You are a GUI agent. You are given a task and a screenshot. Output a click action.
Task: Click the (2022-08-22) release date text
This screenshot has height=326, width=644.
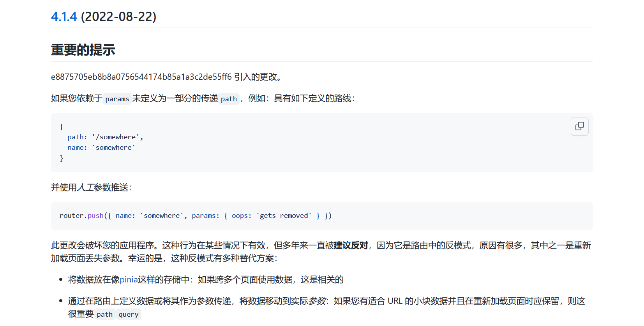tap(118, 17)
